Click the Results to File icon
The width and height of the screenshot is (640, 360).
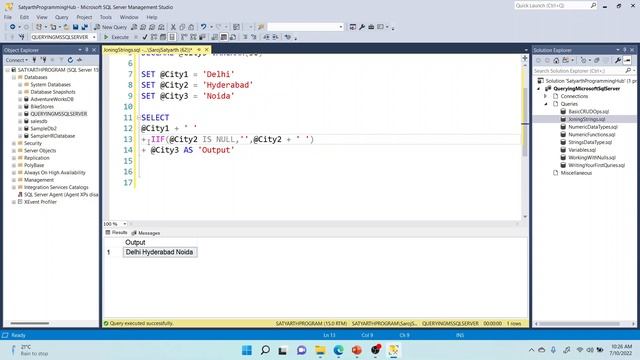[x=233, y=37]
